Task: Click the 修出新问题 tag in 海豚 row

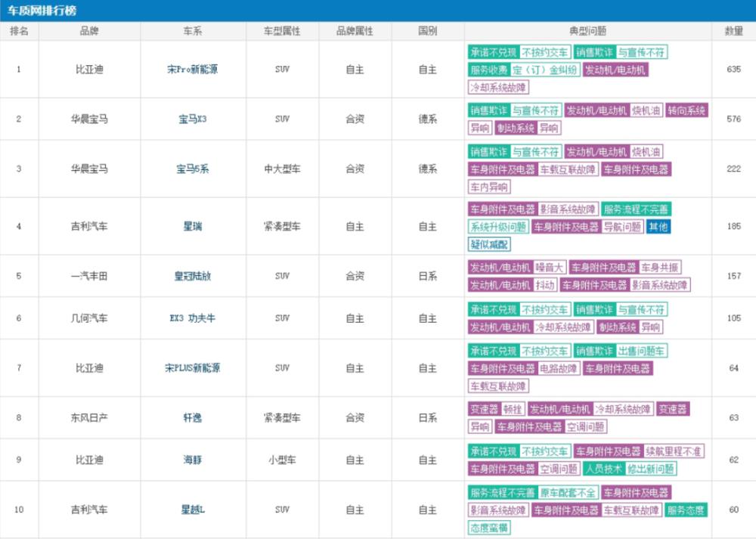Action: (x=650, y=469)
